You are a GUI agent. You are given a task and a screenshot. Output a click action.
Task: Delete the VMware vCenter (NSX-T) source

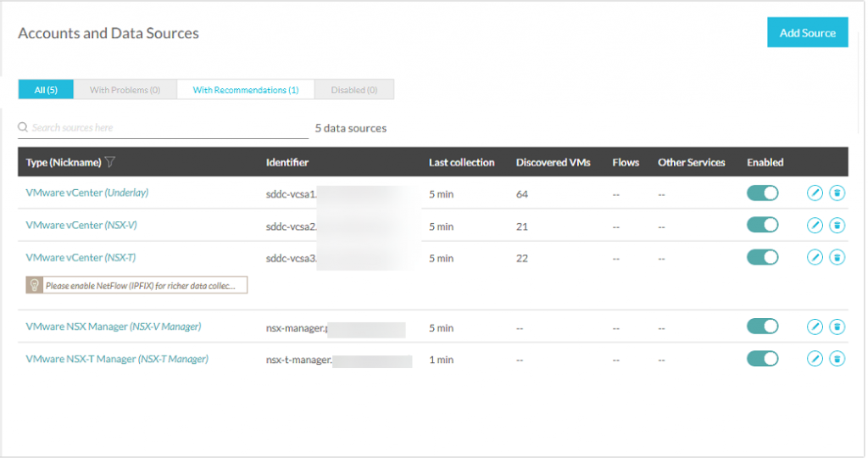[x=837, y=257]
